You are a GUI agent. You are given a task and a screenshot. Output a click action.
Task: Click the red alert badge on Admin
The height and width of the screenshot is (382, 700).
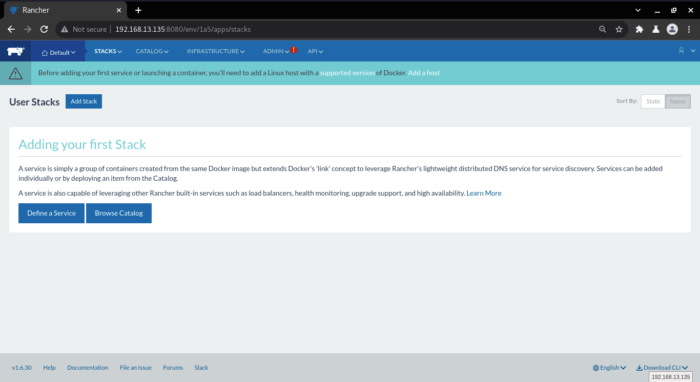294,50
